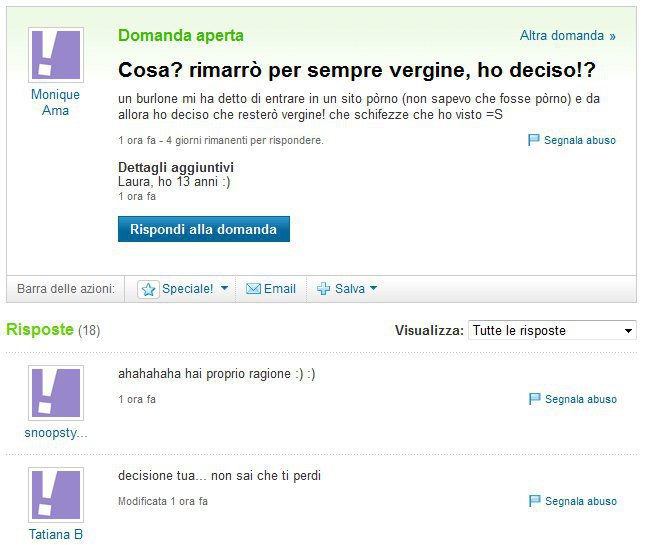Click the flag icon on Tatiana B's answer
This screenshot has height=545, width=646.
[534, 501]
